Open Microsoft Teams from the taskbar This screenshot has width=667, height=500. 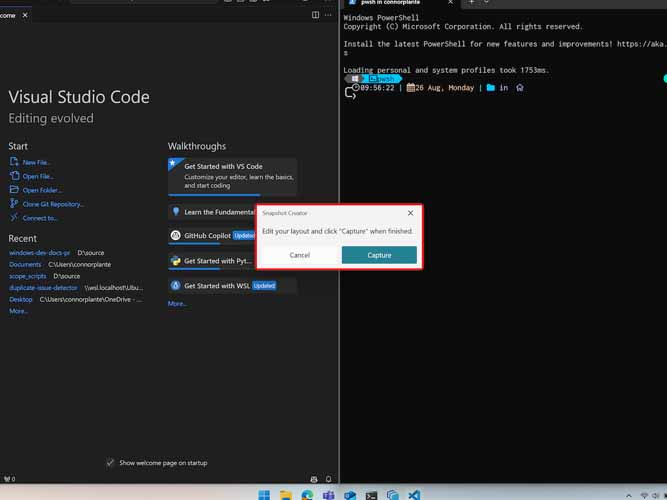pos(328,495)
